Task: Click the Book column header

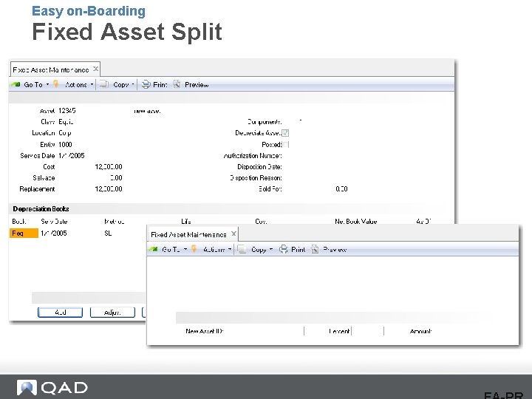Action: pyautogui.click(x=19, y=222)
